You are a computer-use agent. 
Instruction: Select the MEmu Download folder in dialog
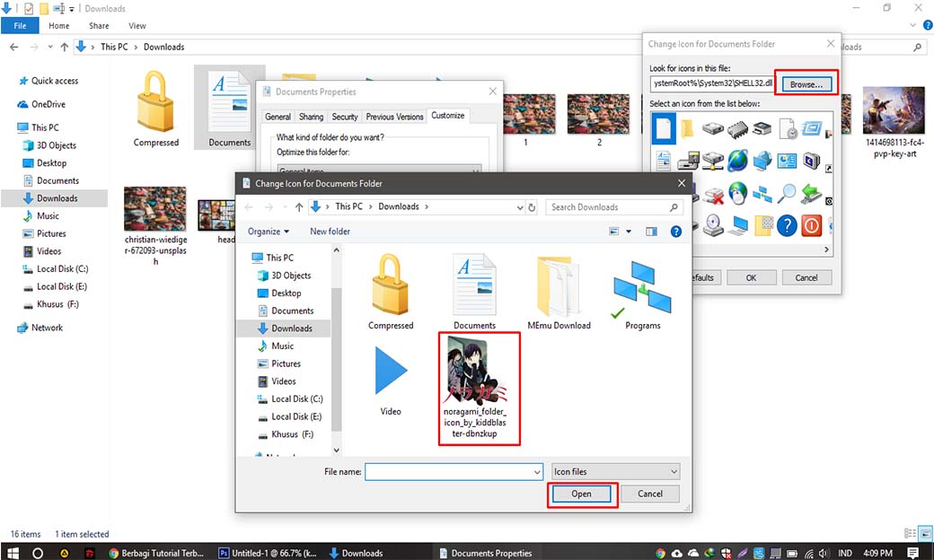click(559, 293)
